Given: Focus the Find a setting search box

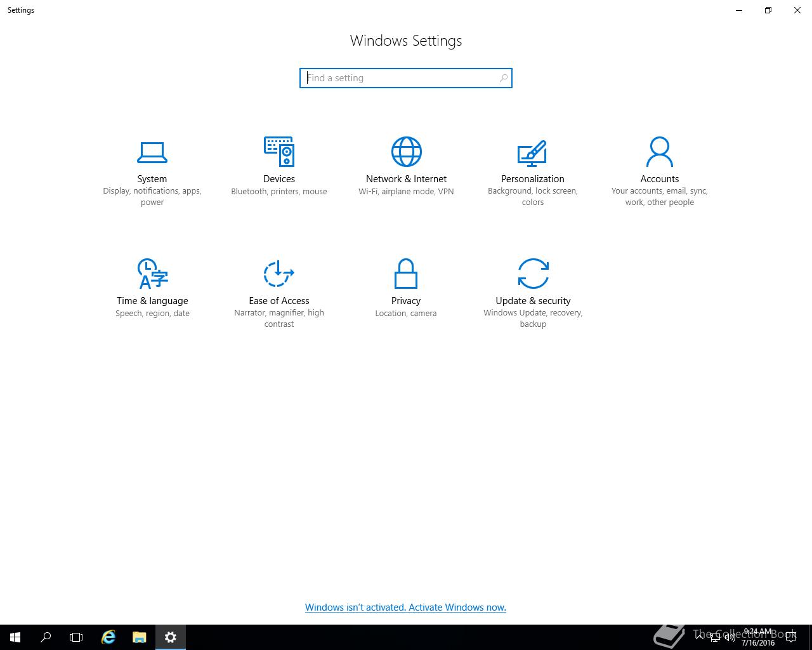Looking at the screenshot, I should (406, 78).
